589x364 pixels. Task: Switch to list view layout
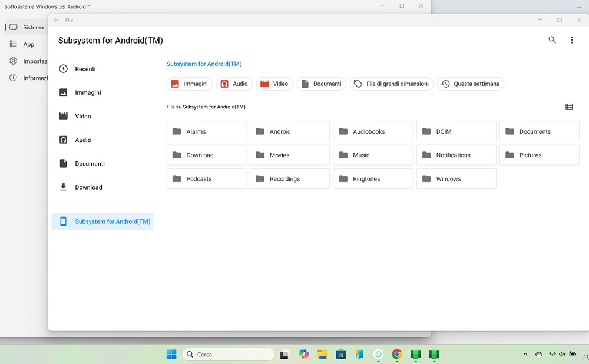[x=569, y=107]
